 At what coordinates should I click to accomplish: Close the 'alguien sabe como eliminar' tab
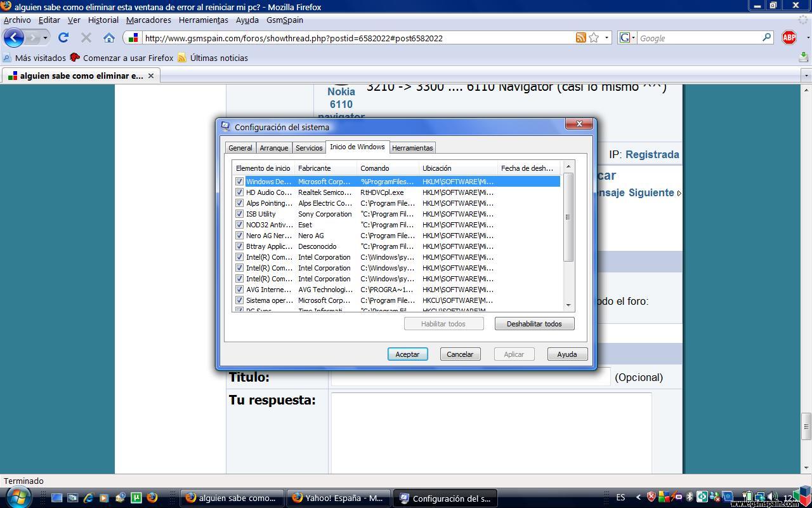tap(151, 76)
